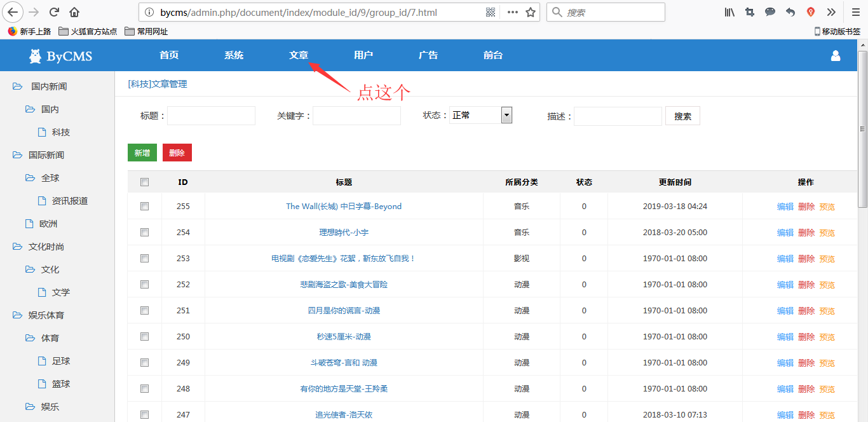Open the Firefox hamburger menu

[x=856, y=11]
